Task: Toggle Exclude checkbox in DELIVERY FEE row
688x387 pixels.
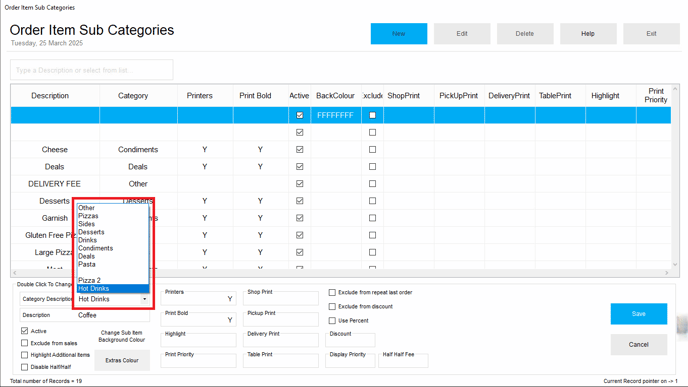Action: tap(373, 183)
